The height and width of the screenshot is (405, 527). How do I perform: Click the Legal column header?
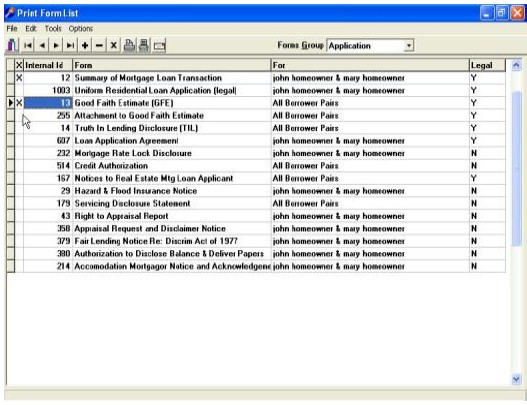tap(487, 65)
